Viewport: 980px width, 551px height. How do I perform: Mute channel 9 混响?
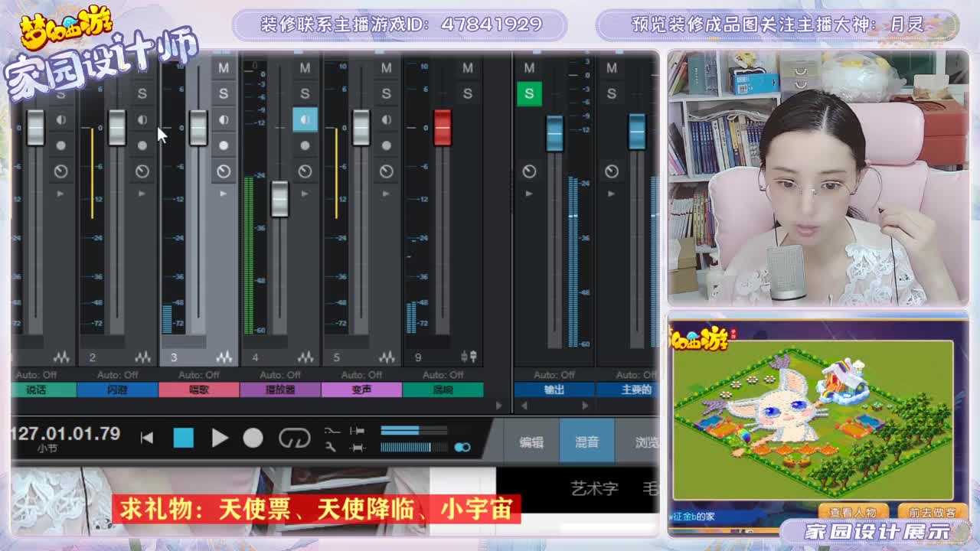[467, 67]
